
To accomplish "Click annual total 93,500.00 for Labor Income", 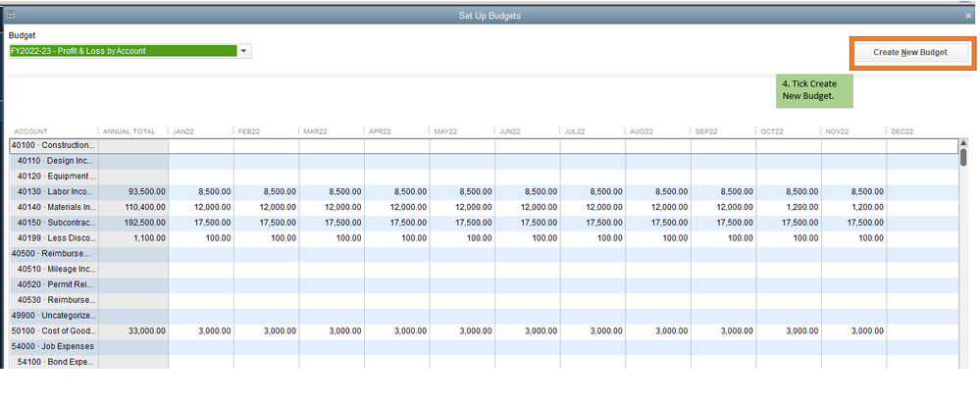I will 133,192.
